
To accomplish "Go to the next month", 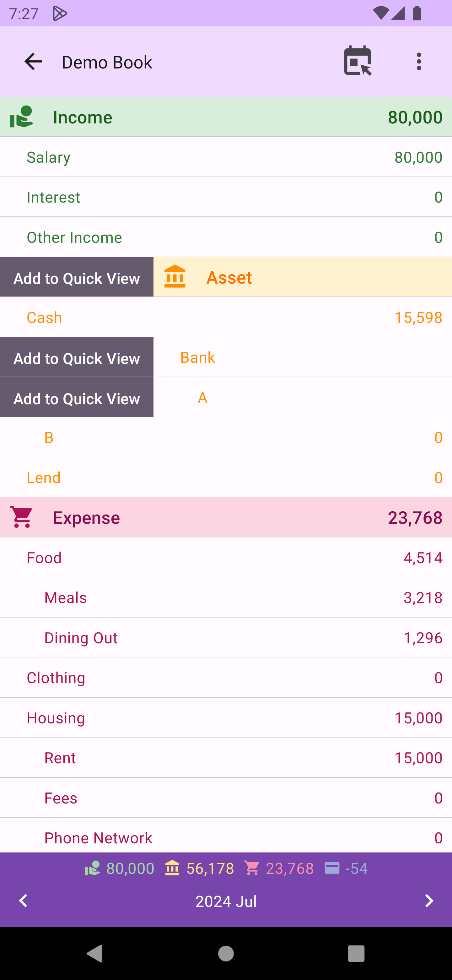I will (x=429, y=901).
